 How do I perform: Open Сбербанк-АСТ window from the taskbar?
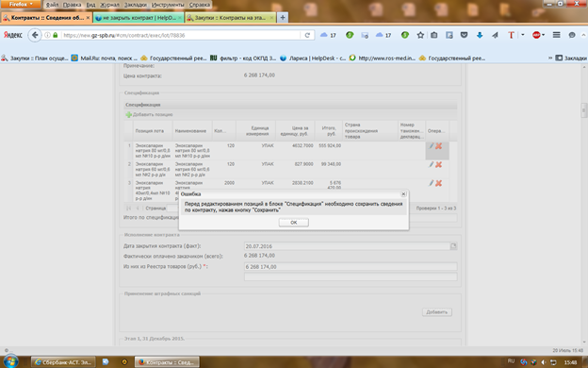pyautogui.click(x=63, y=362)
